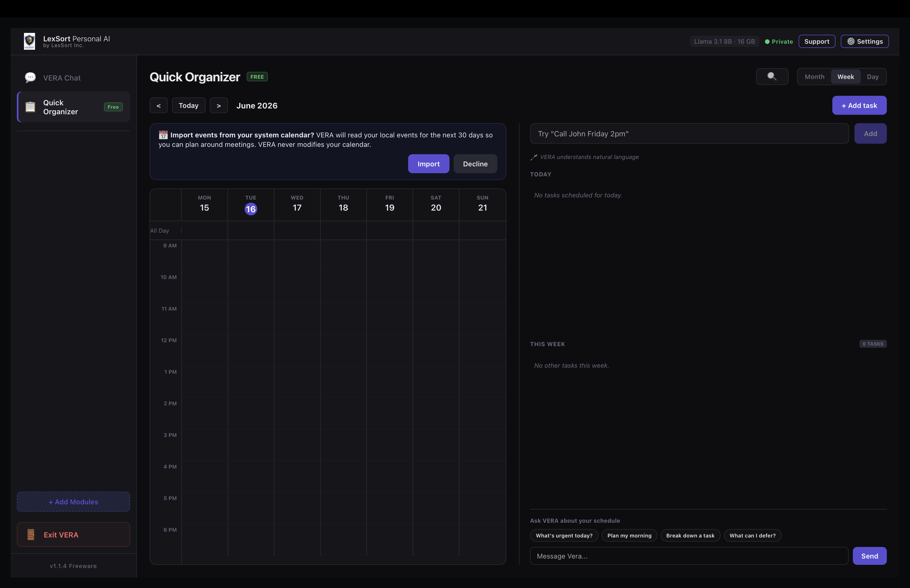The height and width of the screenshot is (588, 910).
Task: Open Settings
Action: click(864, 41)
